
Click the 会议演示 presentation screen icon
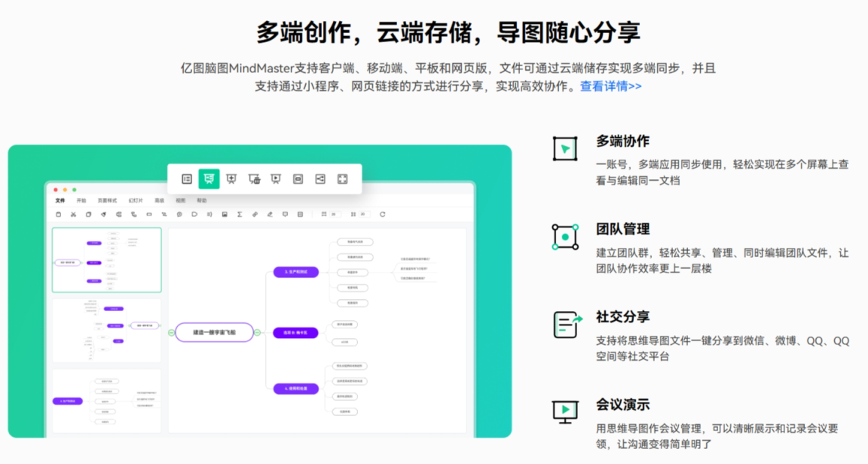[x=565, y=411]
